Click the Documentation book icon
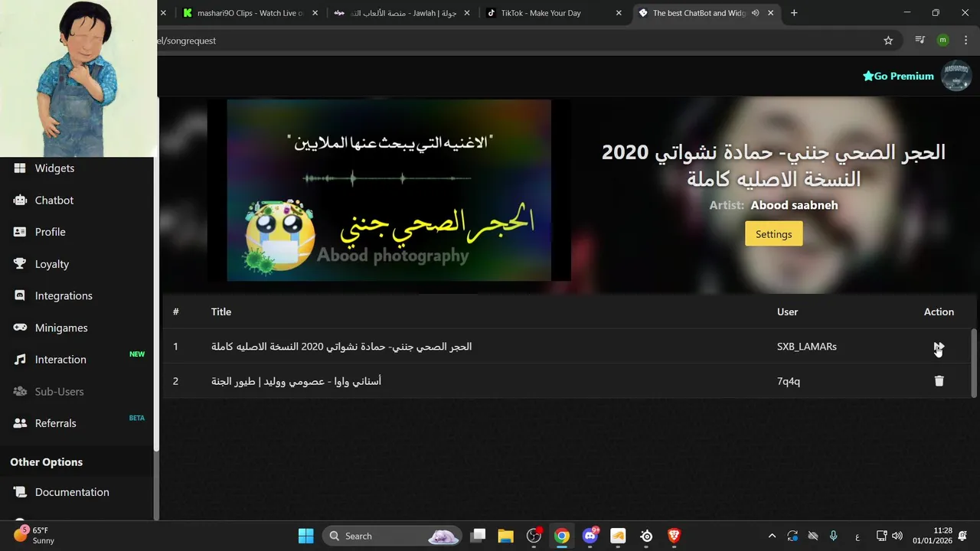Image resolution: width=980 pixels, height=551 pixels. [20, 492]
